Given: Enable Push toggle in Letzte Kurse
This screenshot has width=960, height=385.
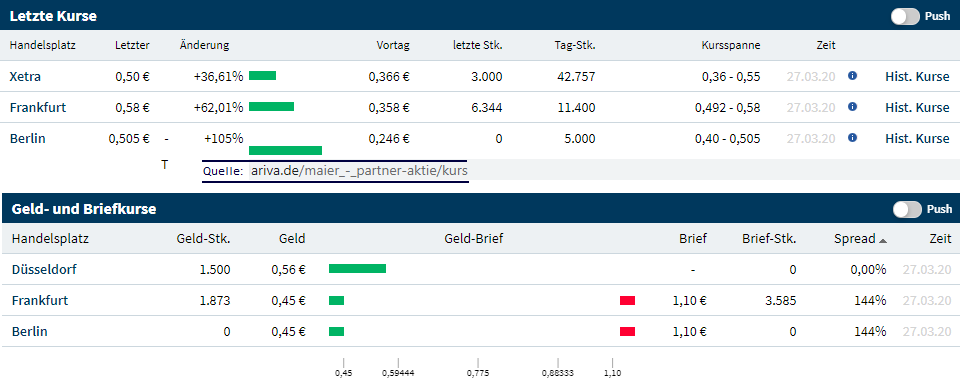Looking at the screenshot, I should (x=906, y=17).
